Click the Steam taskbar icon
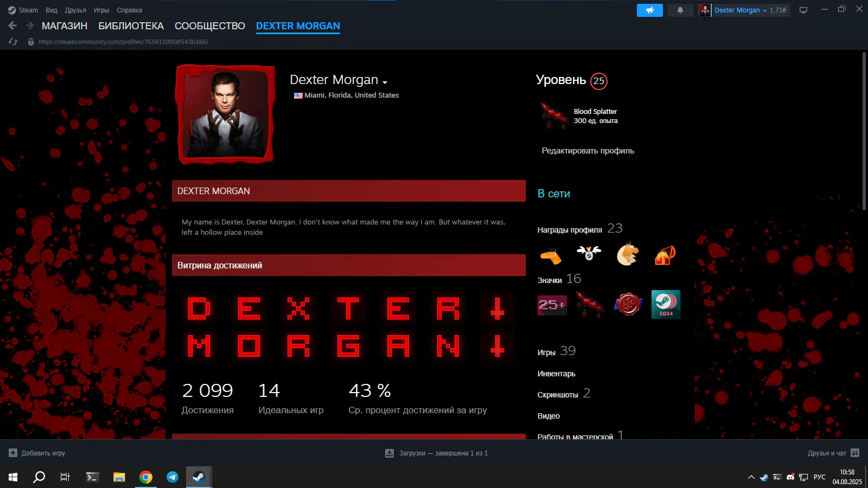 coord(199,477)
